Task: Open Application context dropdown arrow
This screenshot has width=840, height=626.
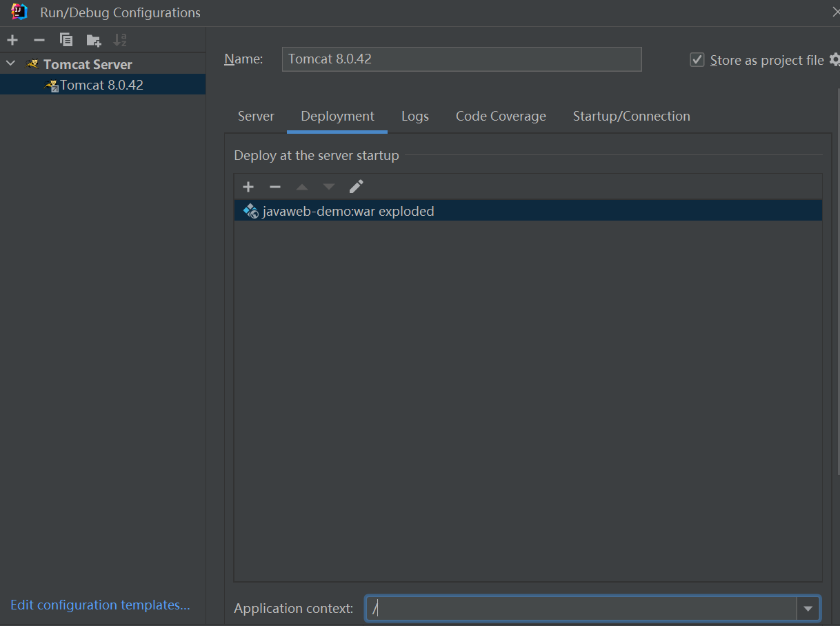Action: pos(808,609)
